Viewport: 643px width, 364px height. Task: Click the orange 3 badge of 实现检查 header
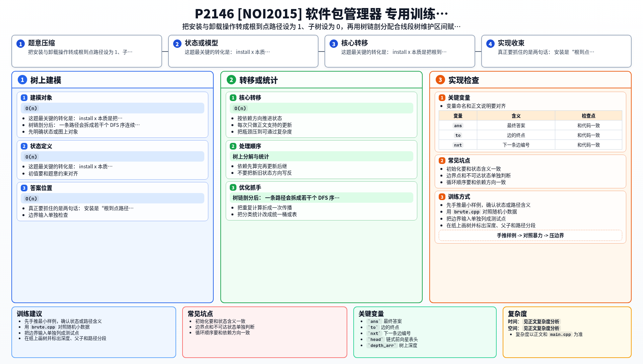click(x=440, y=80)
